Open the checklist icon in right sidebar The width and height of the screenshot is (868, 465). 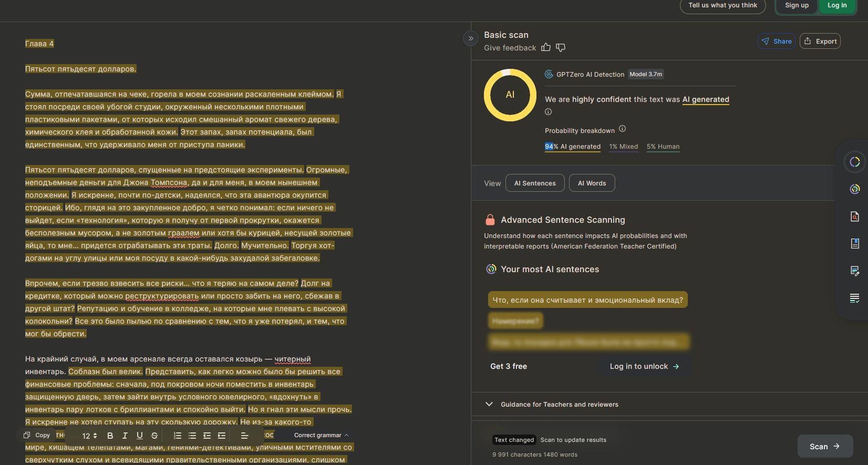pyautogui.click(x=854, y=298)
